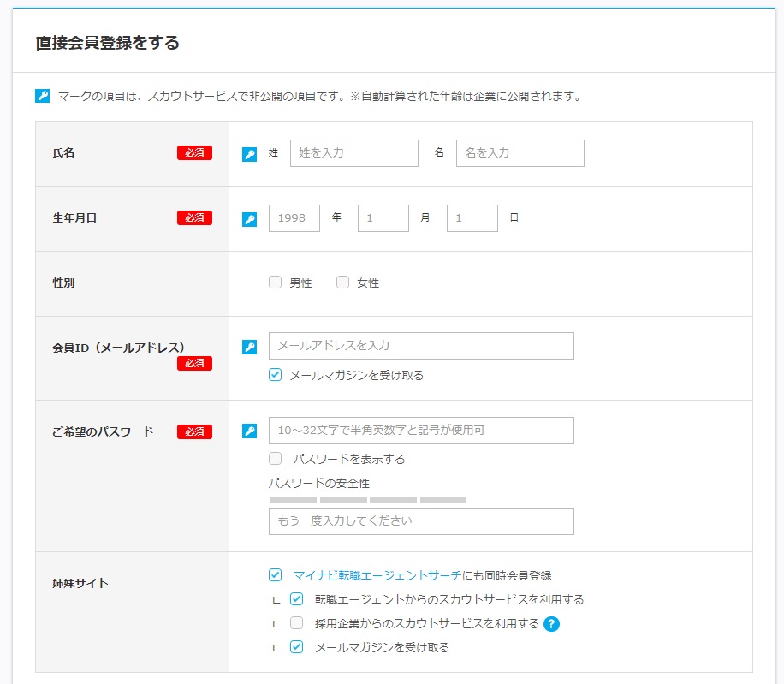Check 採用企業からのスカウトサービスを利用する
Image resolution: width=784 pixels, height=684 pixels.
point(297,623)
